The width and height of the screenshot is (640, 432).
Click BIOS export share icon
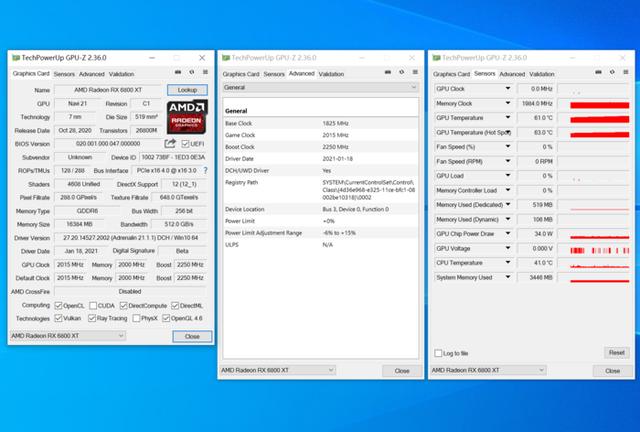pyautogui.click(x=170, y=143)
